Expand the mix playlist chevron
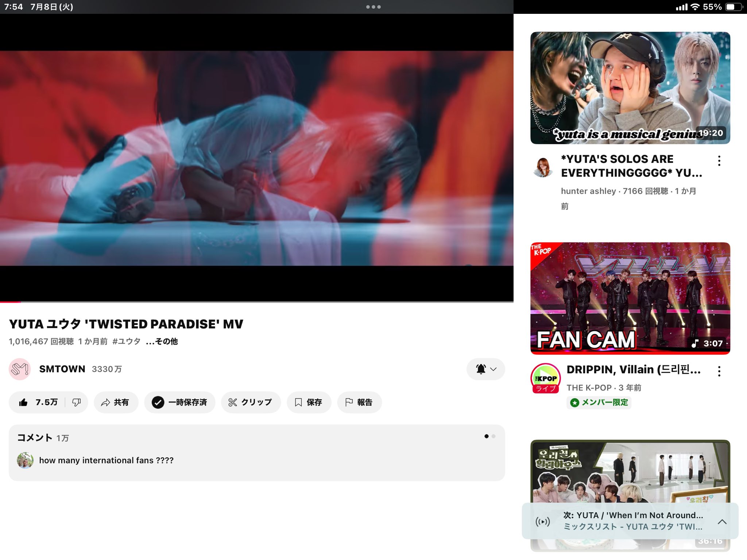Screen dimensions: 747x560 tap(722, 522)
